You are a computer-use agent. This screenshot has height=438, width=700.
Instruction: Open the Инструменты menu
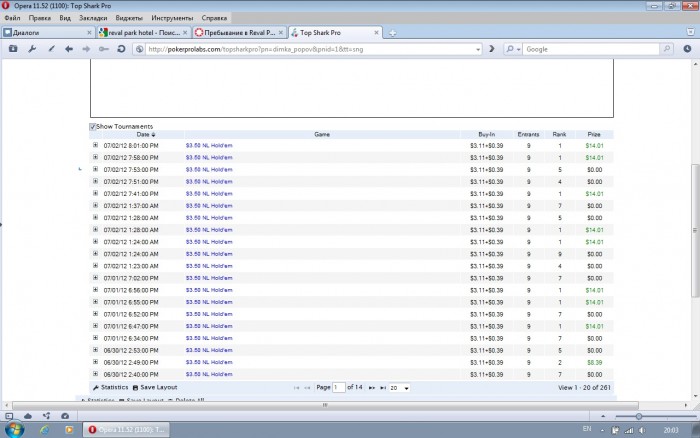point(172,18)
